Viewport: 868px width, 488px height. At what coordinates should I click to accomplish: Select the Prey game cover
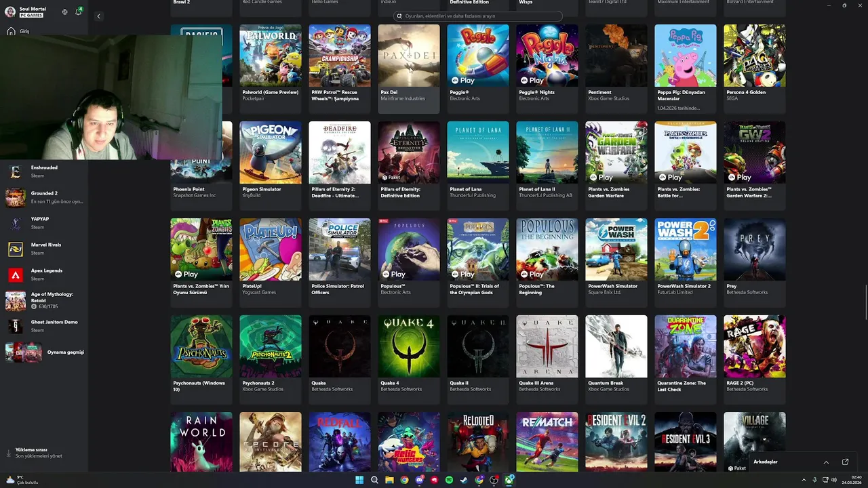pyautogui.click(x=755, y=249)
